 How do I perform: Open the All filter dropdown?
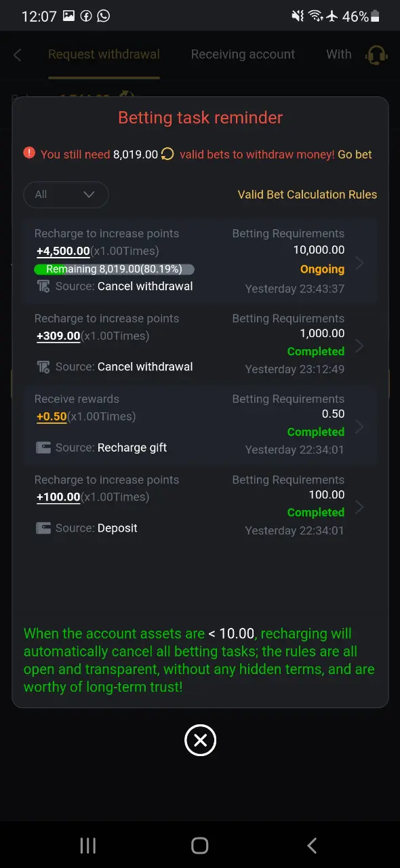click(66, 195)
